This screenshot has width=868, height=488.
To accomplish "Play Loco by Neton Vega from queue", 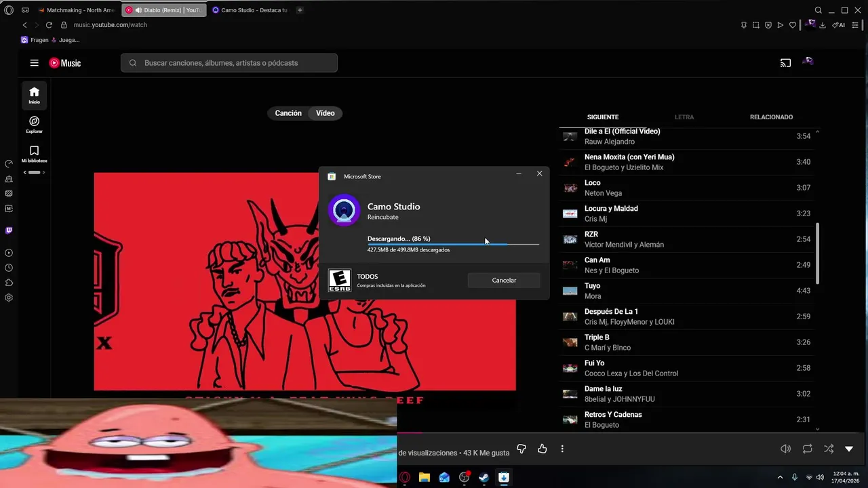I will point(686,188).
